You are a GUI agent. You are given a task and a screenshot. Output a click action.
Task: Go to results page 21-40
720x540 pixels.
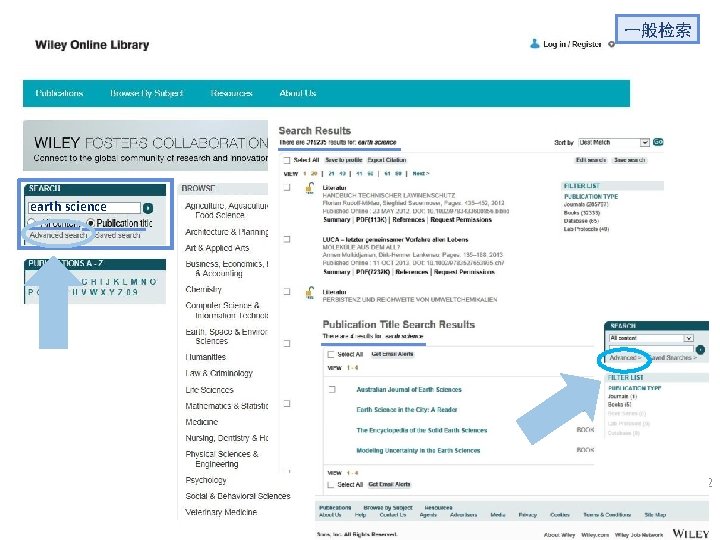coord(337,174)
